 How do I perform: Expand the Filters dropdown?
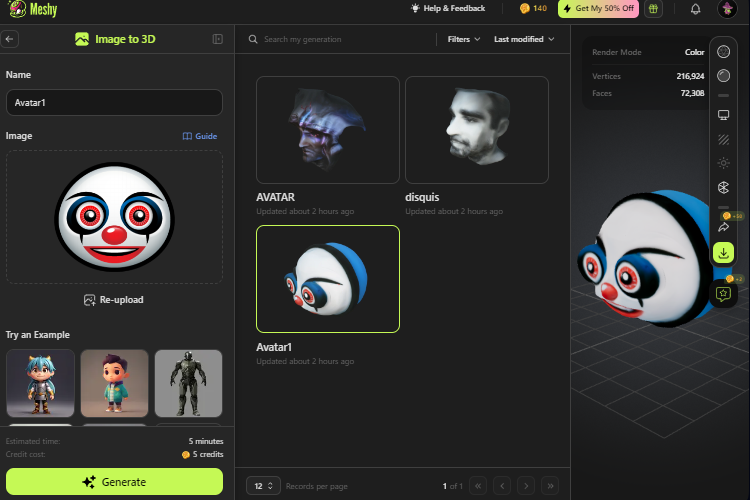coord(463,39)
